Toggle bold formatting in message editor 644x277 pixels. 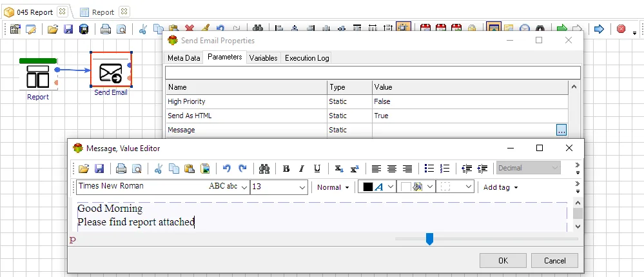(286, 169)
